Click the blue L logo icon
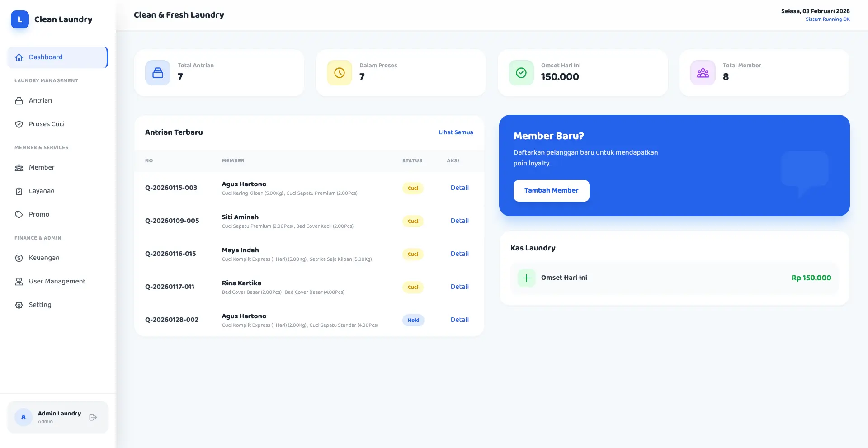This screenshot has width=868, height=448. (20, 19)
